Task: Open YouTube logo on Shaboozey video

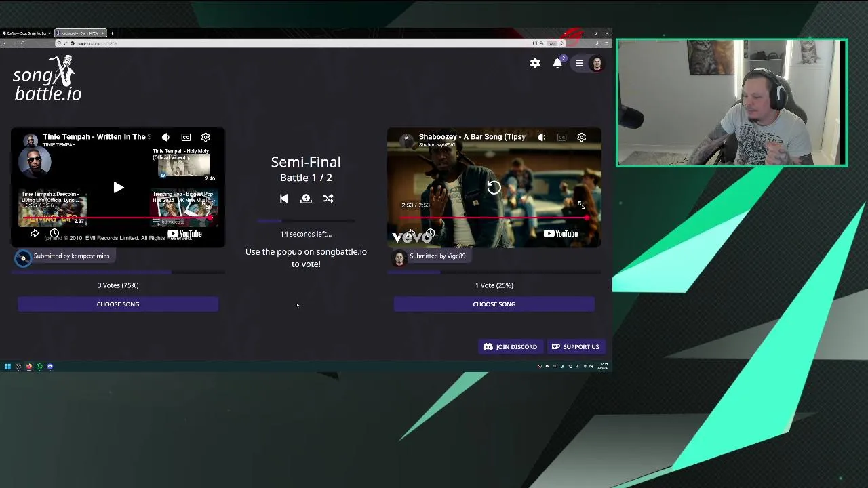Action: pyautogui.click(x=560, y=234)
